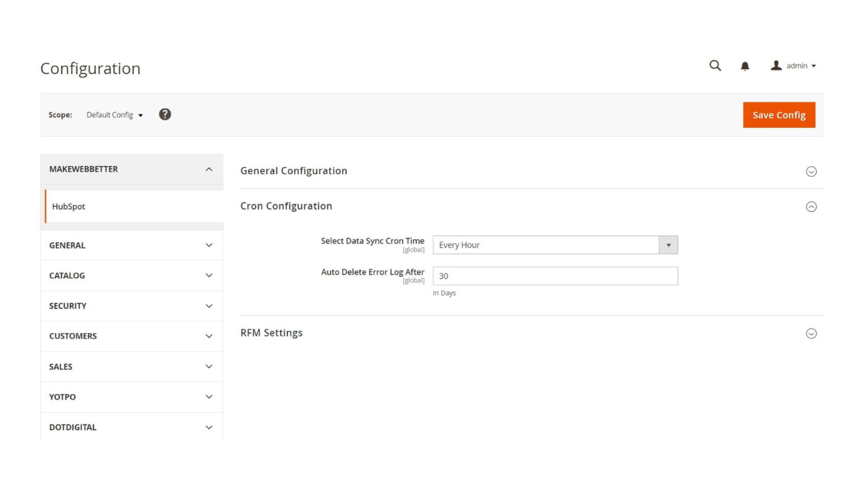View admin notifications bell
The width and height of the screenshot is (868, 488).
tap(745, 66)
